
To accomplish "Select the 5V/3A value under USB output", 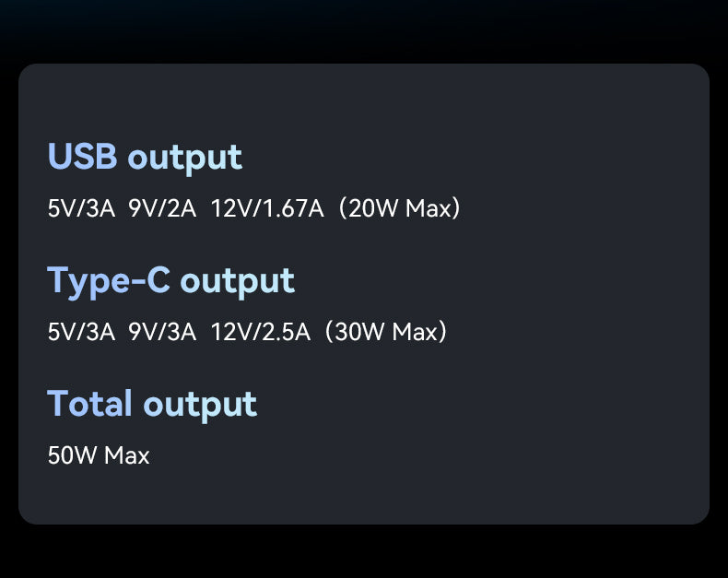I will click(81, 208).
